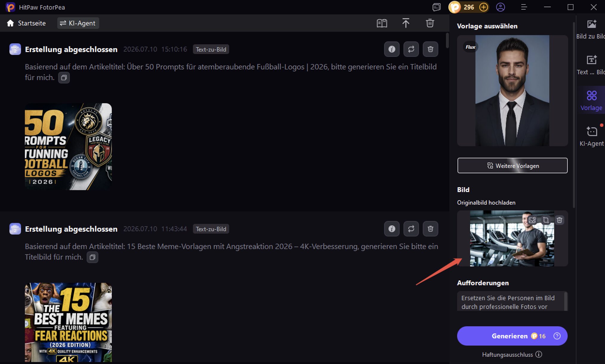Open info for meme templates generation

point(392,229)
